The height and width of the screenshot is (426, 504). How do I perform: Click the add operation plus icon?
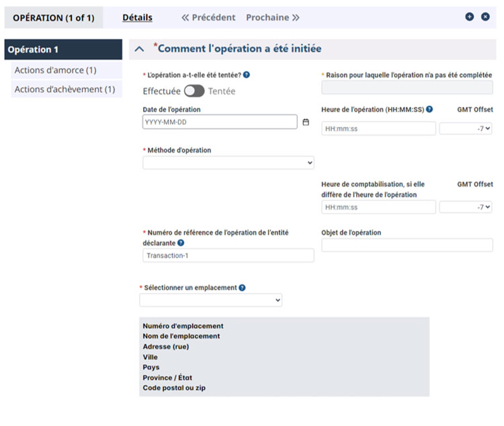pyautogui.click(x=470, y=17)
